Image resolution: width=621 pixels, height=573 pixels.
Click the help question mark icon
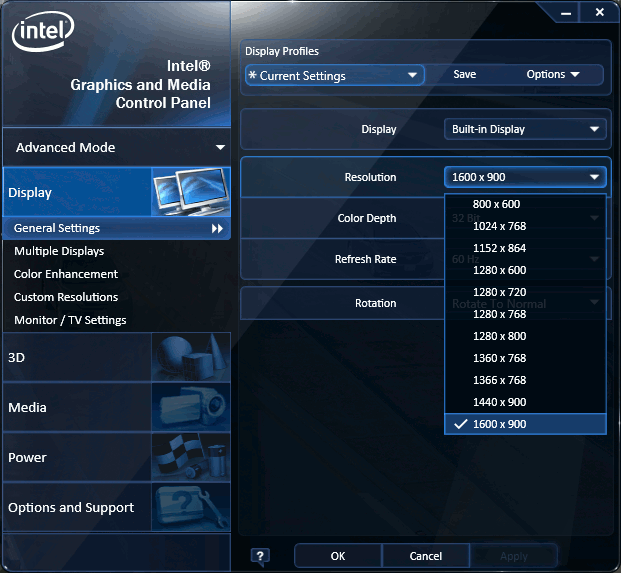pos(260,556)
